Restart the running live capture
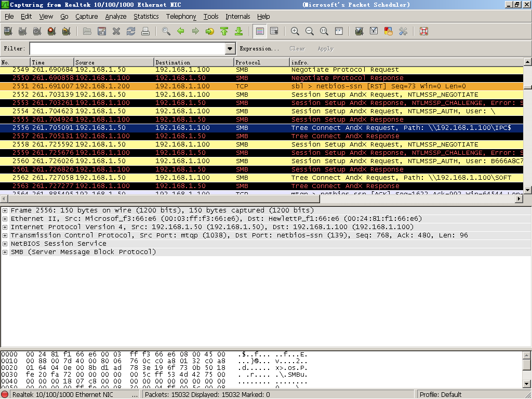This screenshot has width=532, height=399. click(x=66, y=31)
